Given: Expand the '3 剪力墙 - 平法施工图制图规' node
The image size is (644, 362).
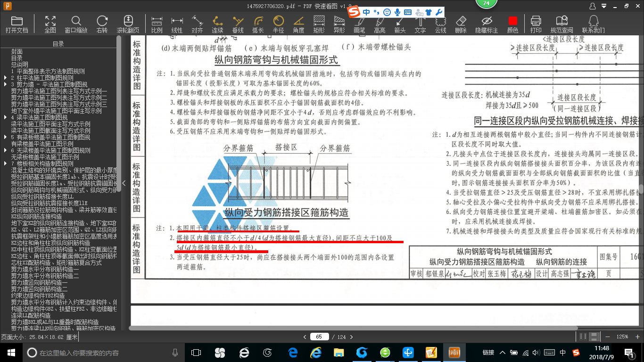Looking at the screenshot, I should [5, 84].
